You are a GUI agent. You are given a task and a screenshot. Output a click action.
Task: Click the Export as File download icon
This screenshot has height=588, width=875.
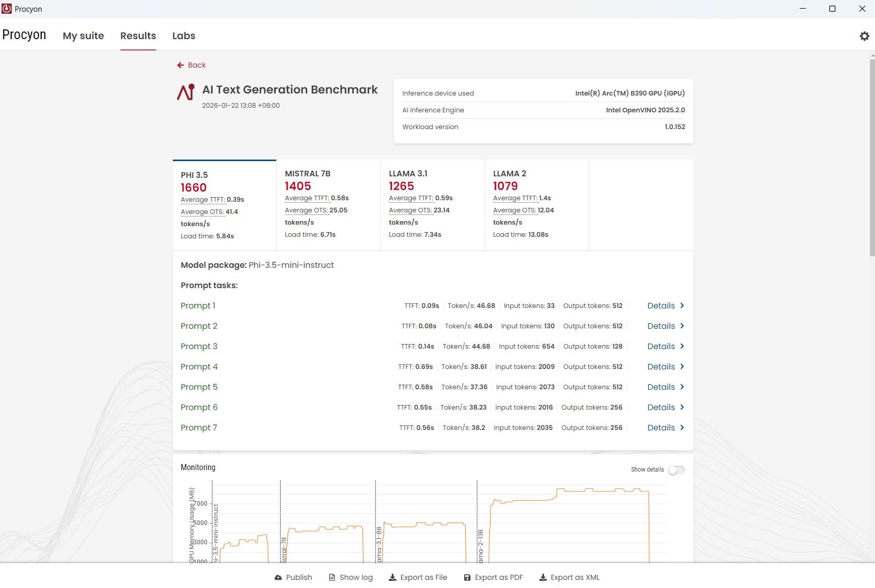[393, 577]
